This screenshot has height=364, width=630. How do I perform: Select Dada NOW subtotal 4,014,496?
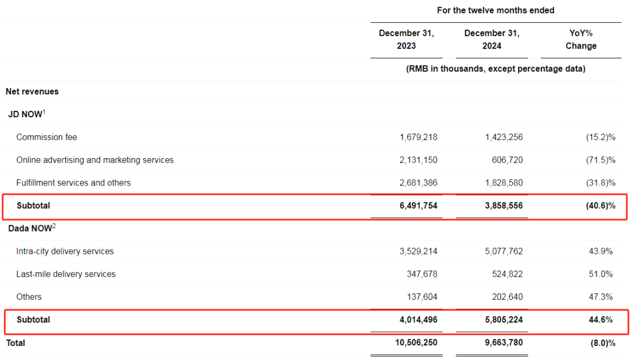coord(418,320)
